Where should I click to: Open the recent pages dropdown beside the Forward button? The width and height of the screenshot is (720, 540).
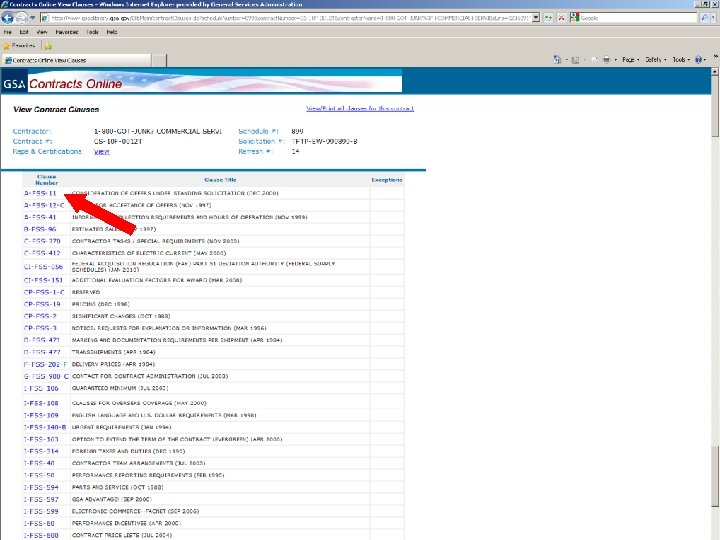33,18
